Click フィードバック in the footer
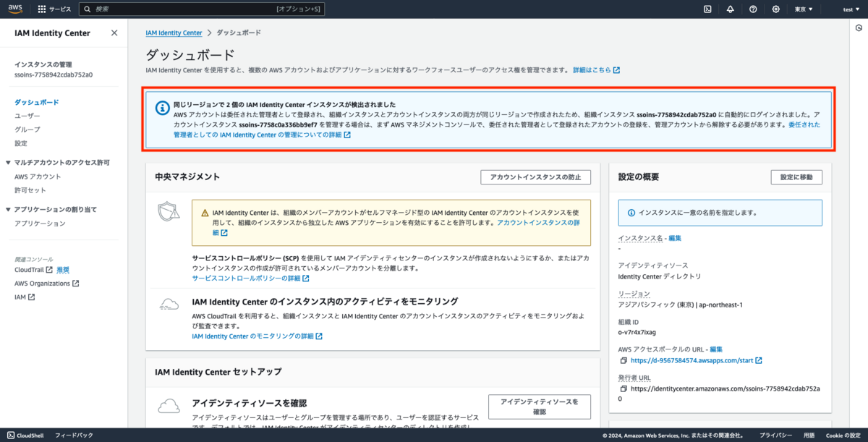This screenshot has height=442, width=868. click(x=74, y=435)
